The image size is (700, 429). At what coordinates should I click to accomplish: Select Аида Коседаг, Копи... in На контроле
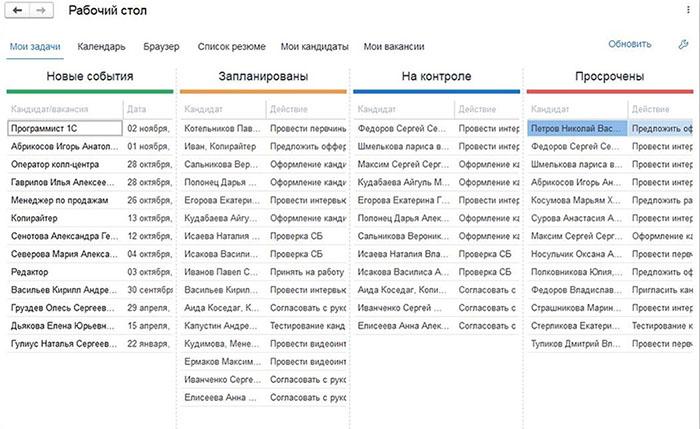(437, 290)
